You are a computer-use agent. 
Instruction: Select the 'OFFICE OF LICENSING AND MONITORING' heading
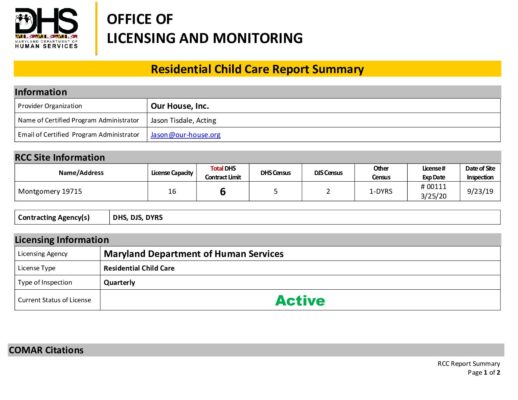tap(205, 29)
